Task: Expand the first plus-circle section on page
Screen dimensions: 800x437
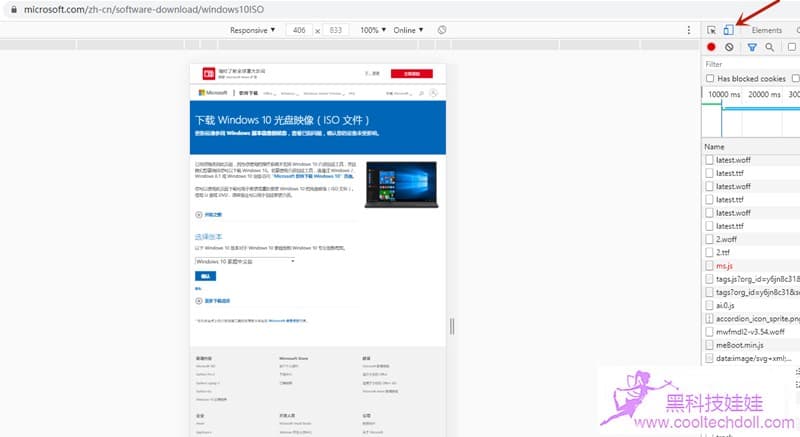Action: 198,215
